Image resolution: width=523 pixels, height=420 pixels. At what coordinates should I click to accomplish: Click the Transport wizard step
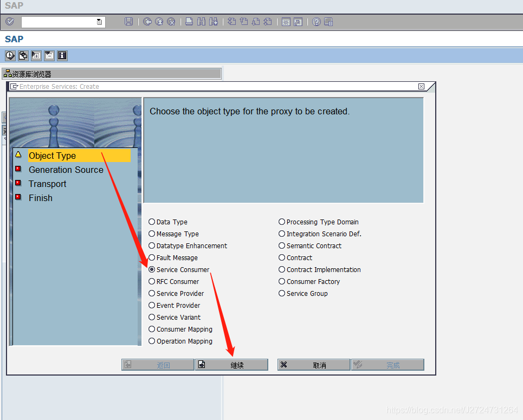(47, 184)
